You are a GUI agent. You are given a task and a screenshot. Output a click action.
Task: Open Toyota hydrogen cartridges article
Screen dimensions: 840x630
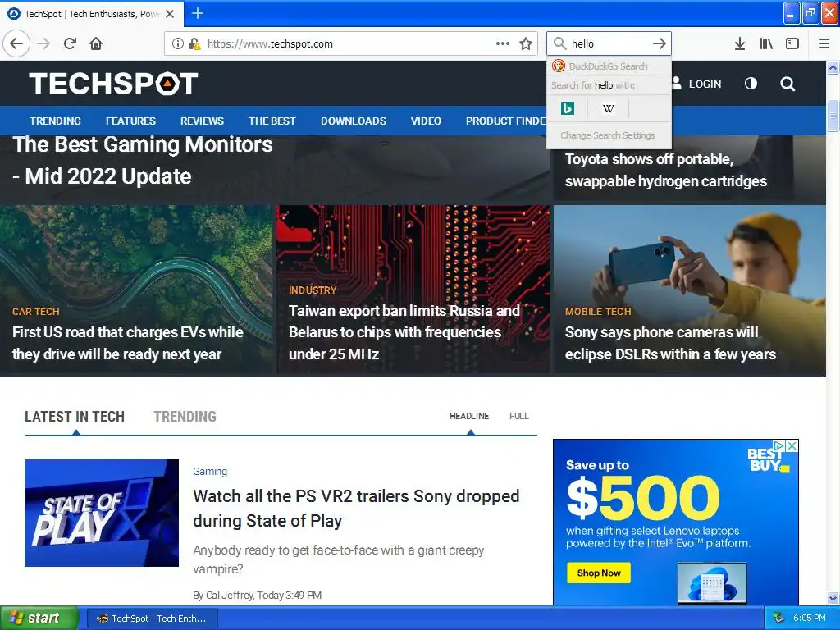666,170
